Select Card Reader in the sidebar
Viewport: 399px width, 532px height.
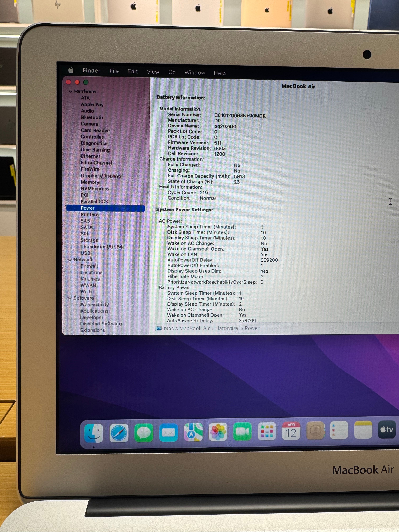click(x=95, y=130)
